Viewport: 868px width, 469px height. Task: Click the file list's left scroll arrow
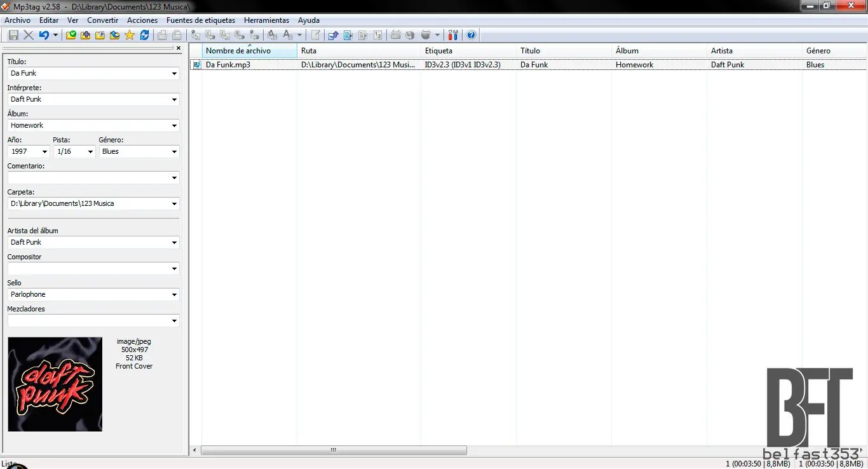195,451
